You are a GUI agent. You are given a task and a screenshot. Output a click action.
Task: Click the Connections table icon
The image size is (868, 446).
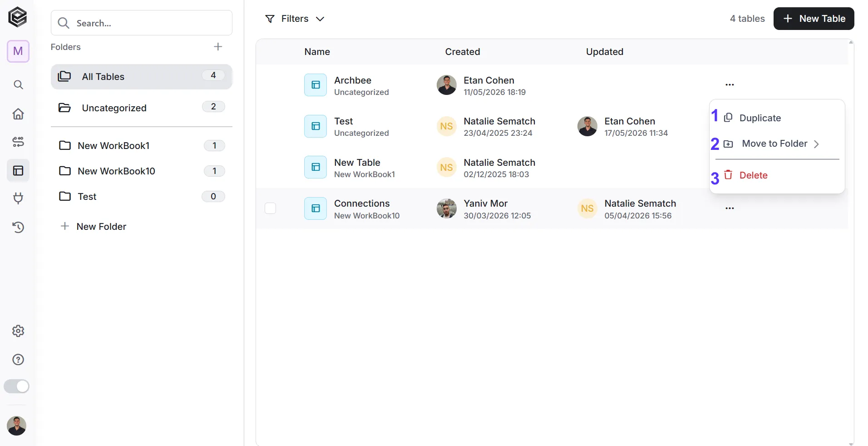[316, 208]
